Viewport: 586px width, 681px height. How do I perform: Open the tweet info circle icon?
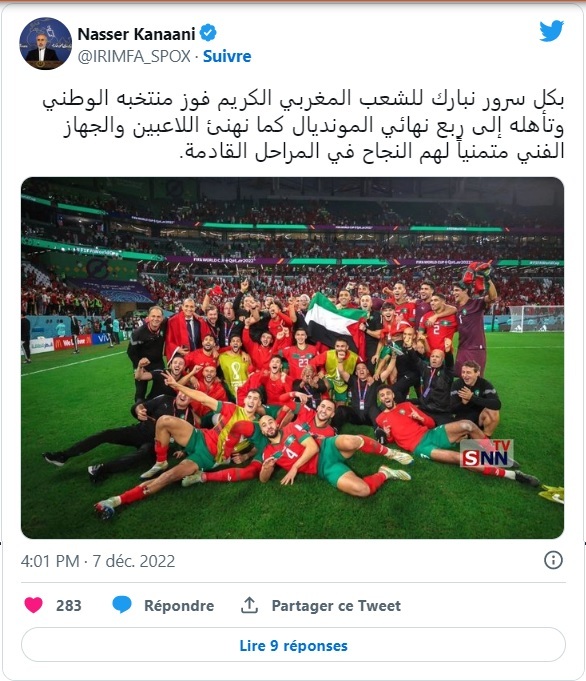(553, 560)
